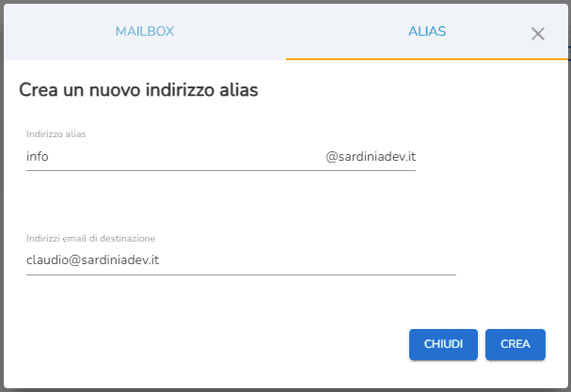Click the 'Indirizzi email di destinazione' label
The image size is (571, 392).
click(x=90, y=238)
